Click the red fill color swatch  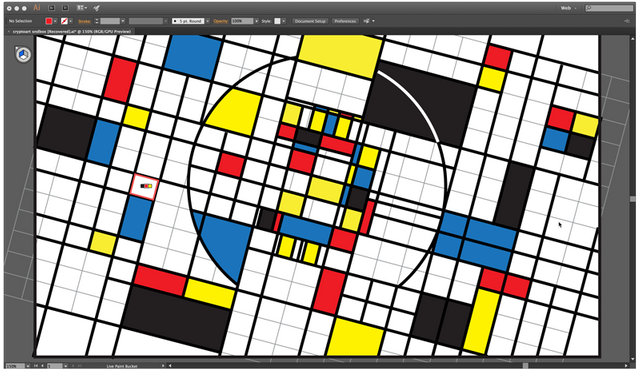coord(49,21)
